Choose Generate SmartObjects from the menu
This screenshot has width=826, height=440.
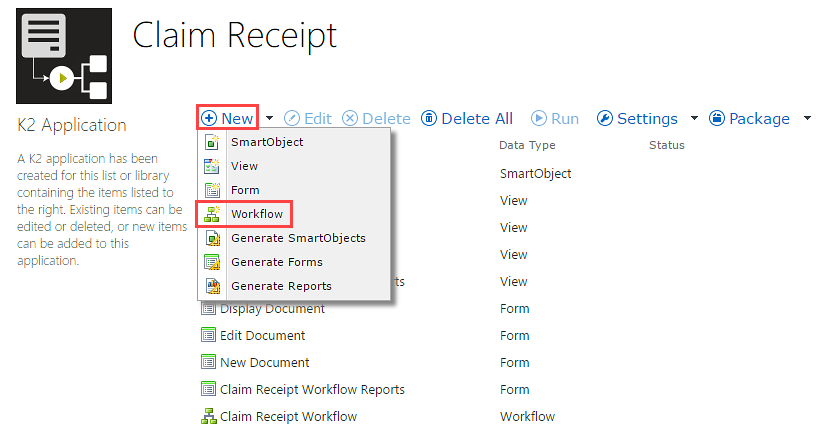coord(298,238)
